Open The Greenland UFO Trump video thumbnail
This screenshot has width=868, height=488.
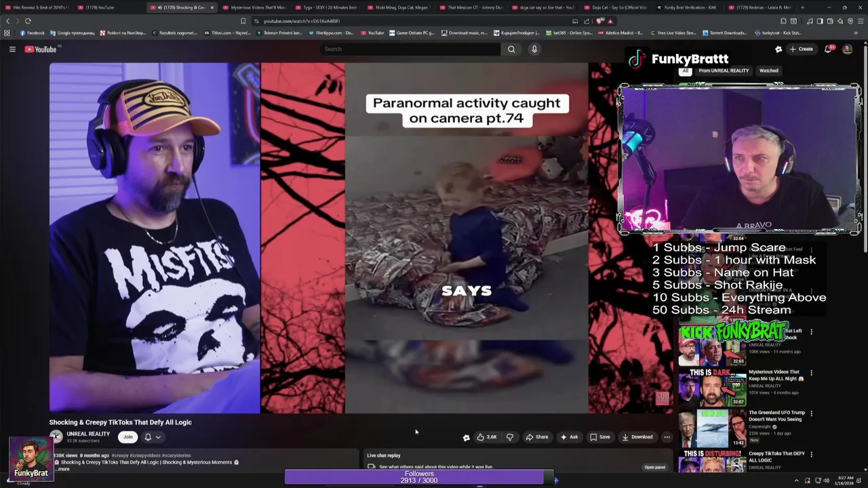tap(712, 428)
